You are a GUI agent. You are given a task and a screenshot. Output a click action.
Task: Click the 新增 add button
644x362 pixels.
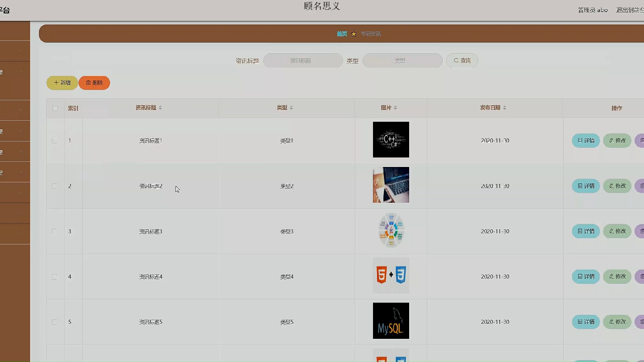click(x=62, y=83)
